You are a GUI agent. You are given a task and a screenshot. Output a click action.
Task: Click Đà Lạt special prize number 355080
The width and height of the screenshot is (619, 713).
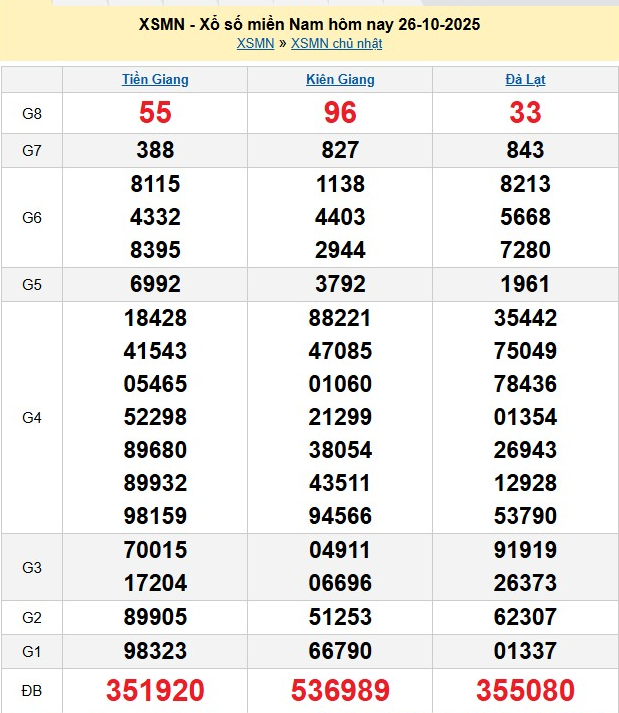525,690
